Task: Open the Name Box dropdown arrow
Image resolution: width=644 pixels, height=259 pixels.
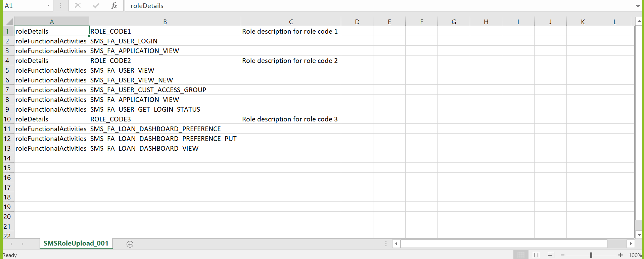Action: coord(48,6)
